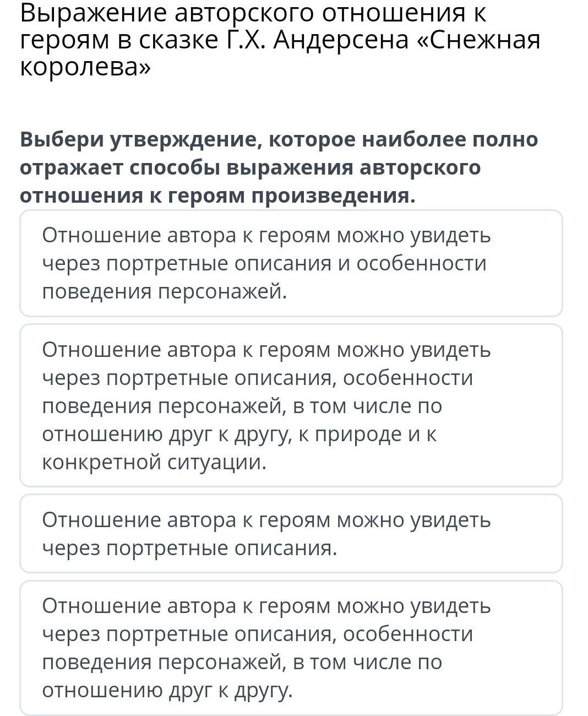The image size is (588, 716).
Task: Choose the fourth answer option card
Action: 291,648
